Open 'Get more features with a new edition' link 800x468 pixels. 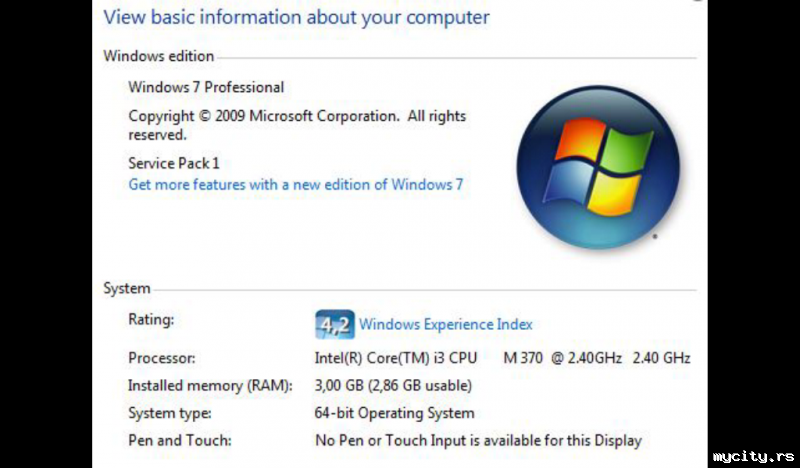click(x=296, y=184)
